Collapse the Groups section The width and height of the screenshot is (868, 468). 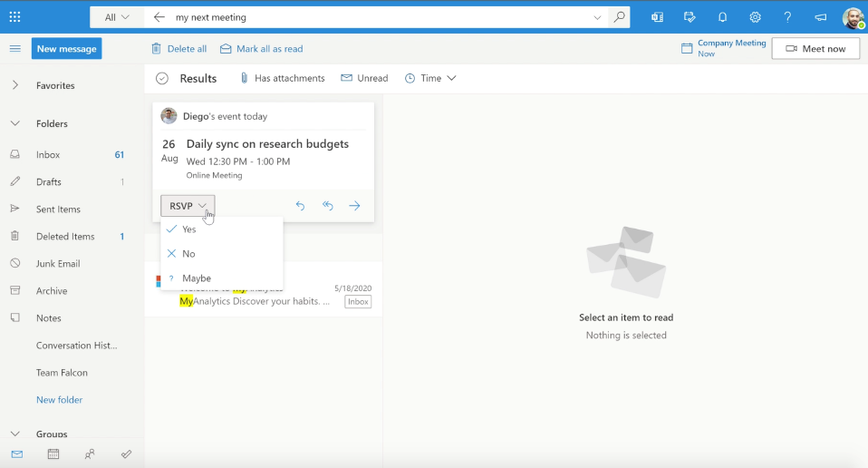(14, 434)
